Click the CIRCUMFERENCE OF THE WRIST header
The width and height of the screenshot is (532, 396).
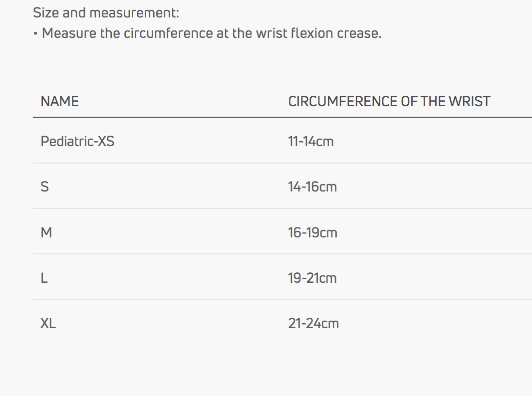click(x=389, y=102)
